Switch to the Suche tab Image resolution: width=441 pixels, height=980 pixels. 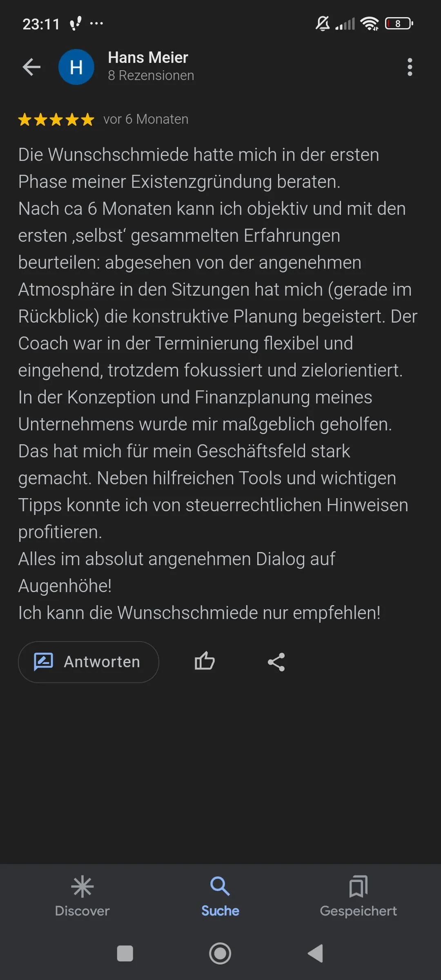(220, 896)
